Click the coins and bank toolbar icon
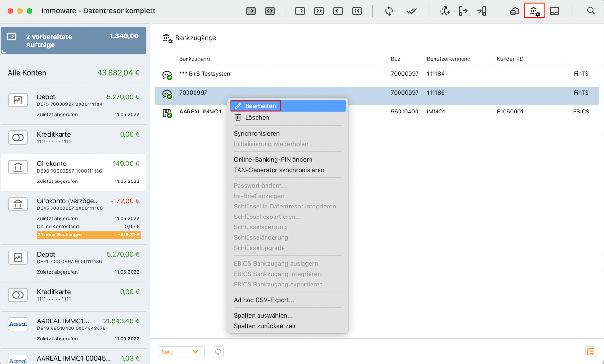The height and width of the screenshot is (364, 604). pyautogui.click(x=514, y=11)
